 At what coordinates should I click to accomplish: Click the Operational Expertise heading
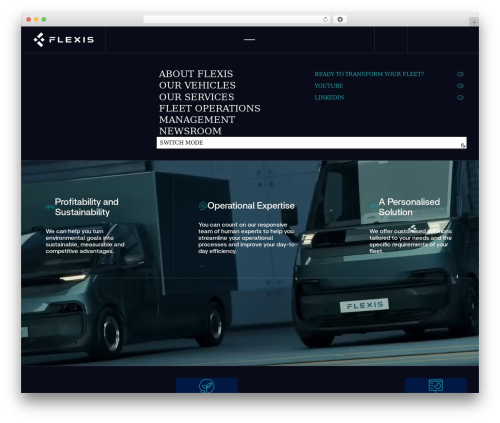(251, 206)
